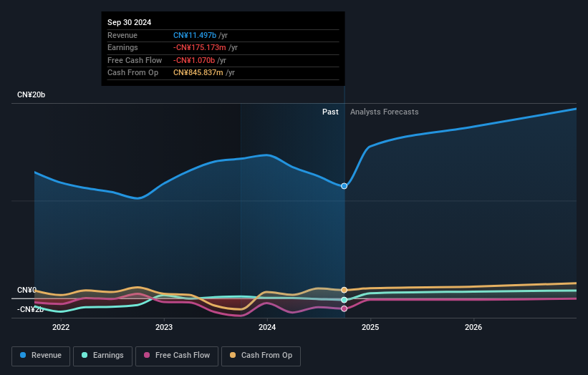
Task: Click the teal Earnings data point marker
Action: point(344,300)
